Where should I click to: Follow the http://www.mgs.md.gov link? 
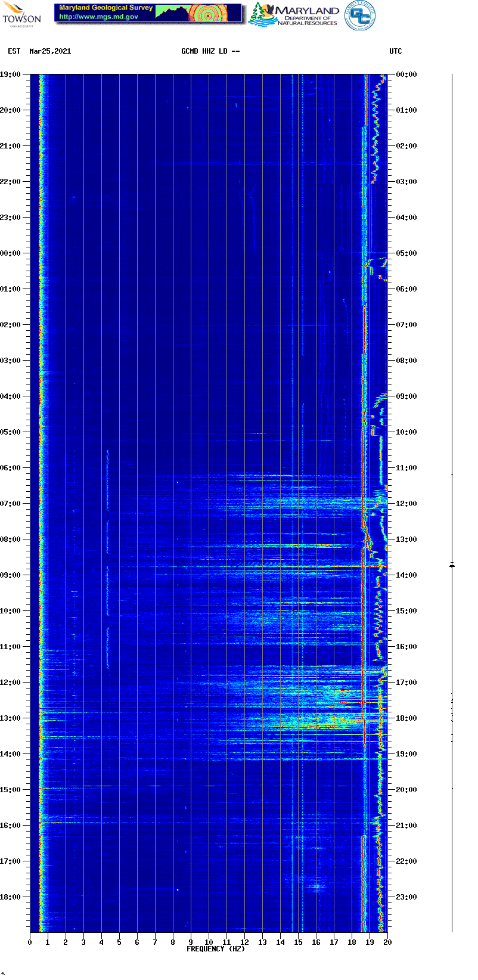pos(99,17)
